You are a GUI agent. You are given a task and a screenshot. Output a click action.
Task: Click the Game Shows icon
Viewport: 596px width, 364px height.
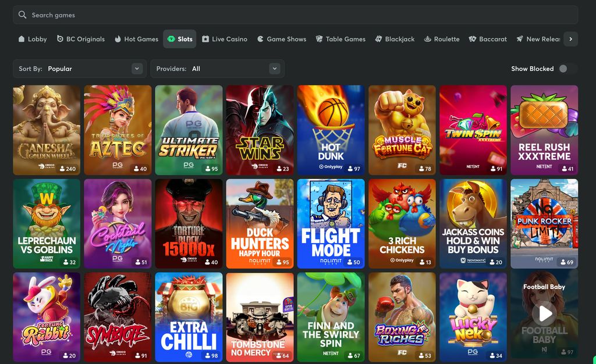260,39
